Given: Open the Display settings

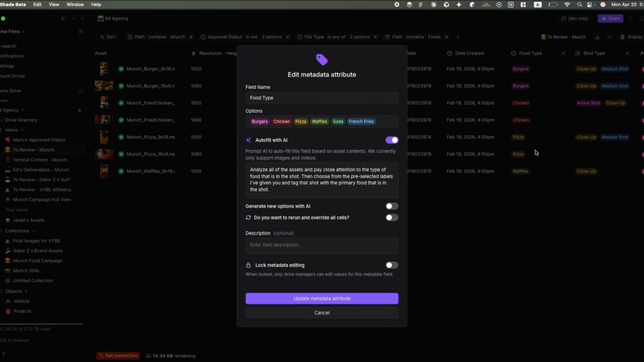Looking at the screenshot, I should [631, 37].
